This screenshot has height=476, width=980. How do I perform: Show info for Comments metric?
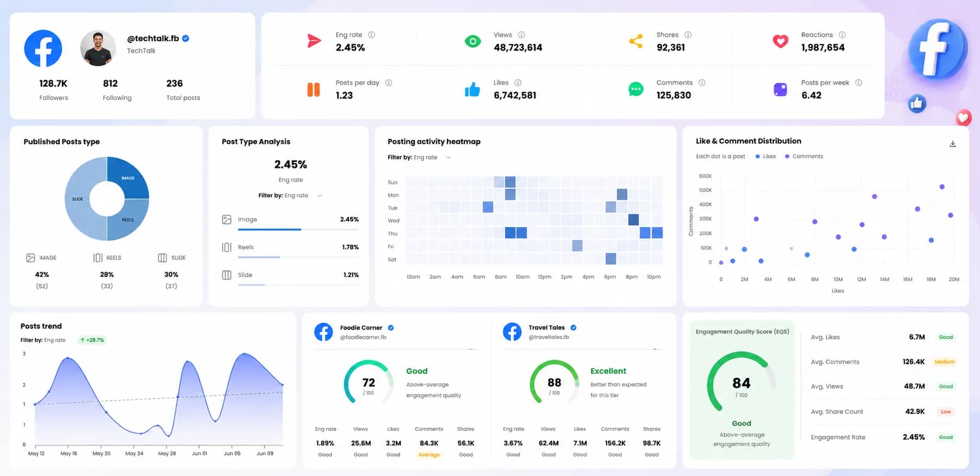[702, 83]
